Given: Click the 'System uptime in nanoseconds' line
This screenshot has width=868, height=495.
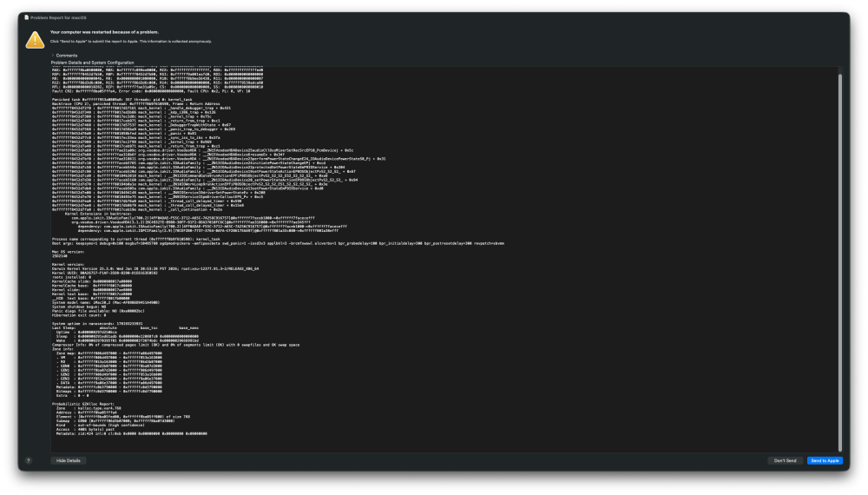Looking at the screenshot, I should (97, 324).
